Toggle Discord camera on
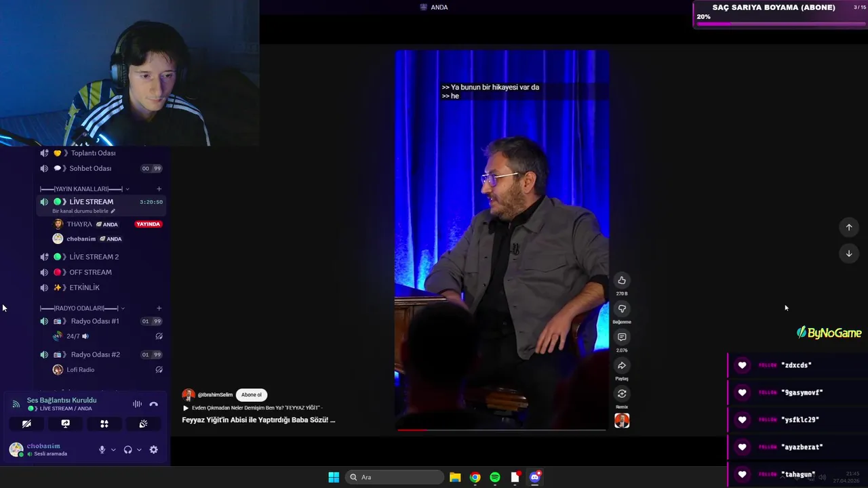 (x=26, y=424)
